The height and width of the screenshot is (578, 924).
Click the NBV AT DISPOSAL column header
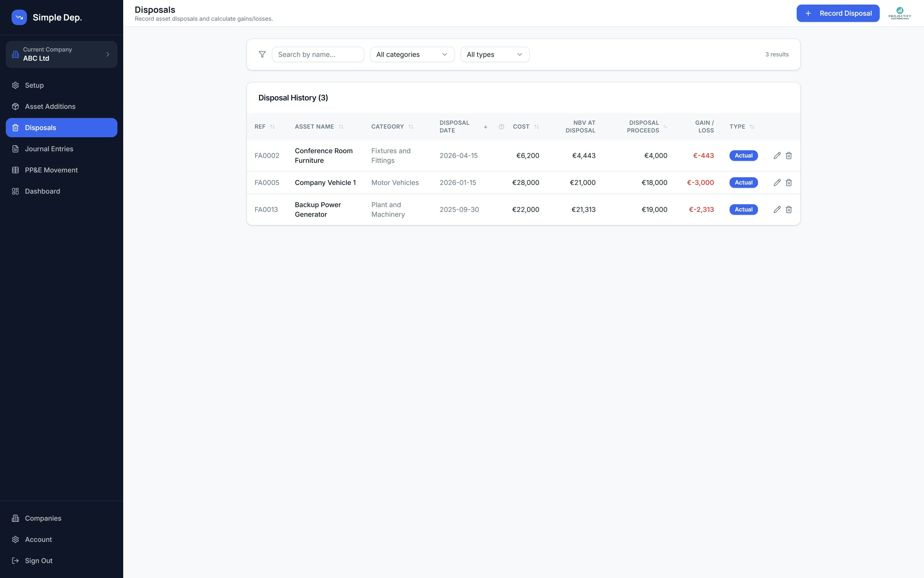[580, 126]
